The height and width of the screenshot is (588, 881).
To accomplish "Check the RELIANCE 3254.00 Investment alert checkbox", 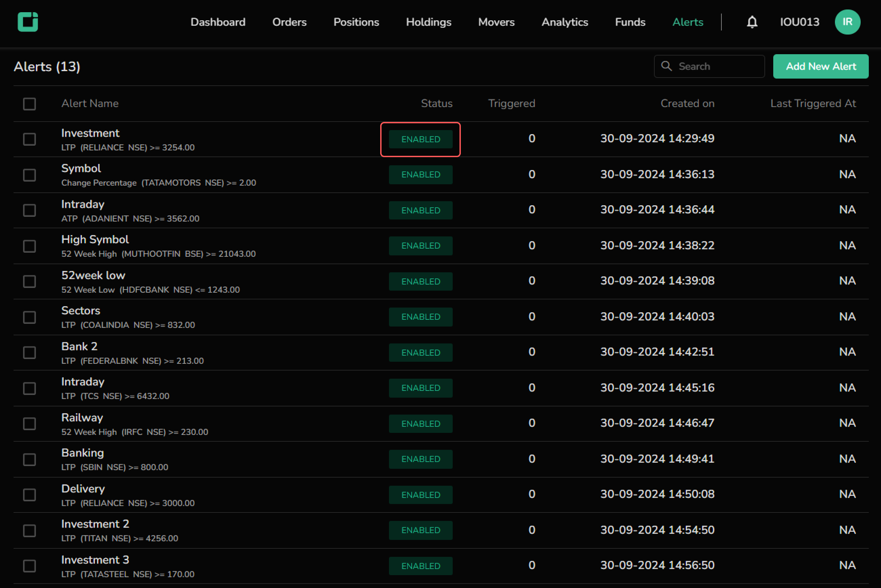I will pos(29,139).
